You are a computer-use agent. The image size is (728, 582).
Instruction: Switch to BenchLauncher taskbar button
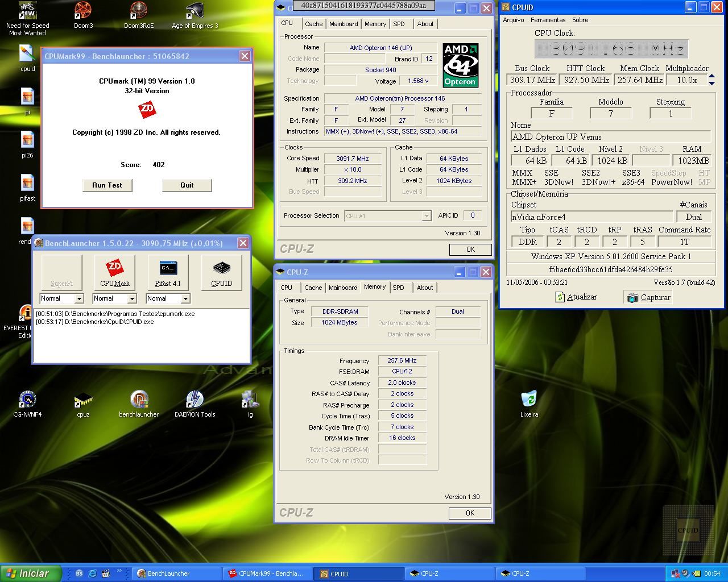tap(177, 573)
